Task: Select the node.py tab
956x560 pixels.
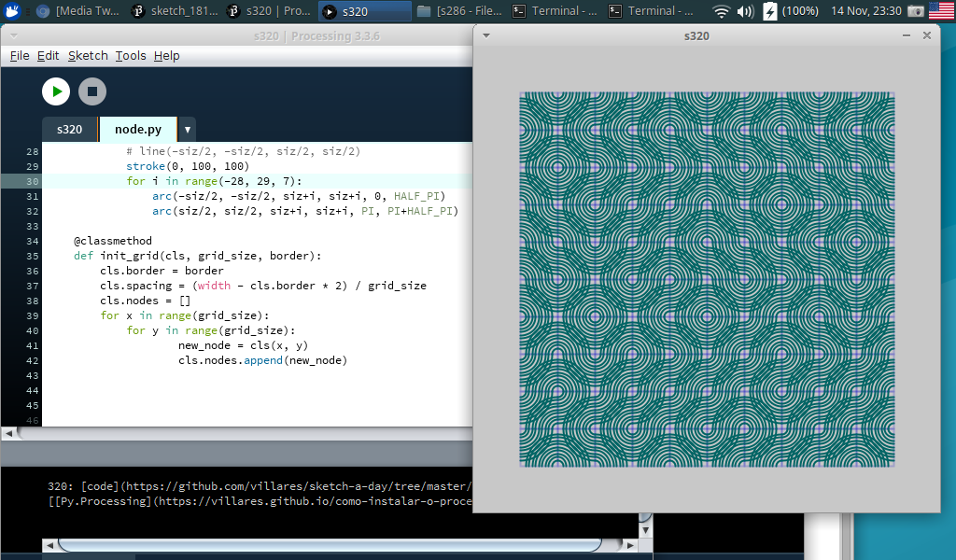Action: point(137,130)
